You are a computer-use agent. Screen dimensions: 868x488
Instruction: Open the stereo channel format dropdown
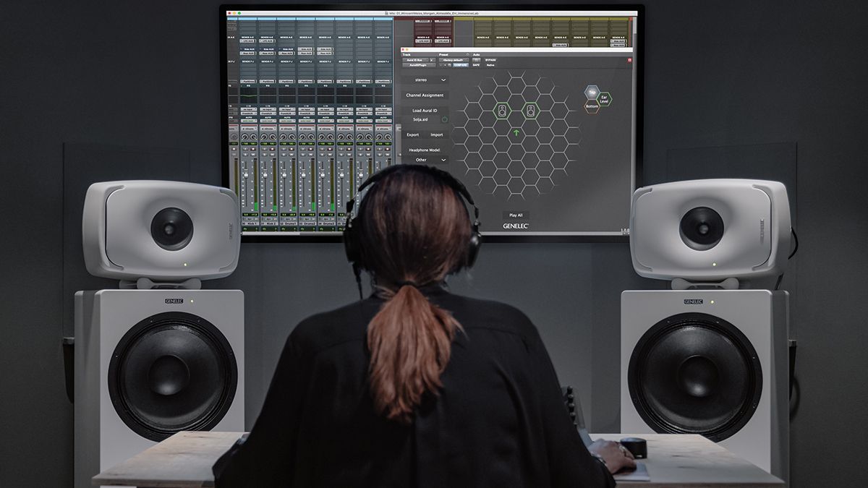(429, 80)
